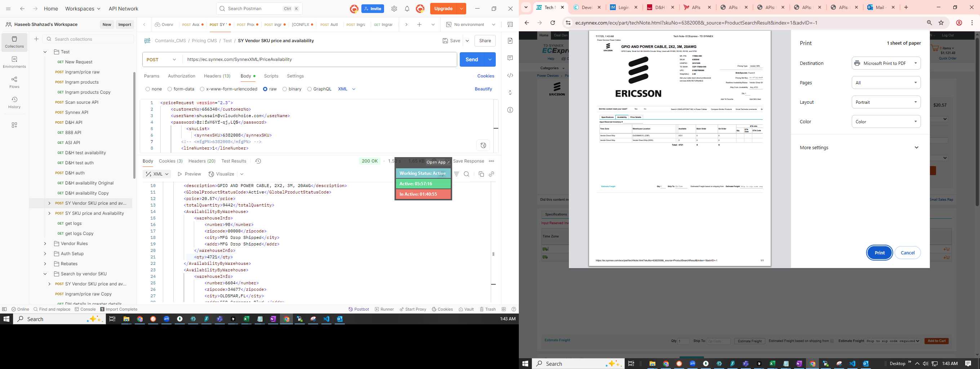Screen dimensions: 980x369
Task: Click the response filter icon
Action: click(x=456, y=174)
